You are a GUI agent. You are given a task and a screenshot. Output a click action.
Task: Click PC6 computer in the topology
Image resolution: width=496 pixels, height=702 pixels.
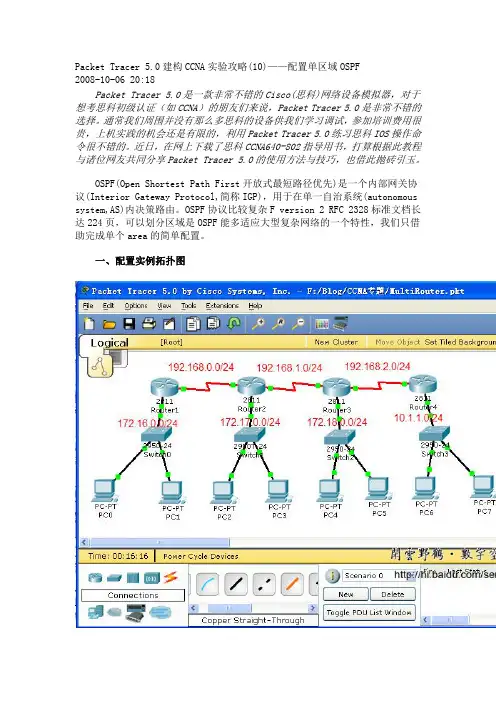point(426,489)
